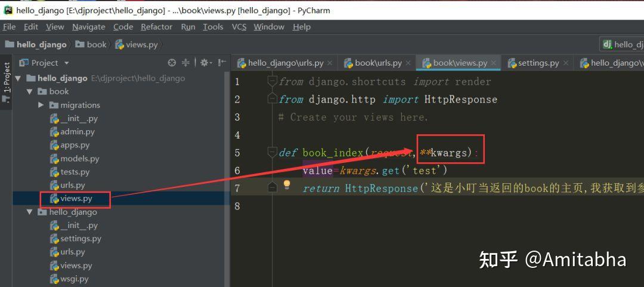Click views.py breadcrumb in navigation bar

click(137, 44)
